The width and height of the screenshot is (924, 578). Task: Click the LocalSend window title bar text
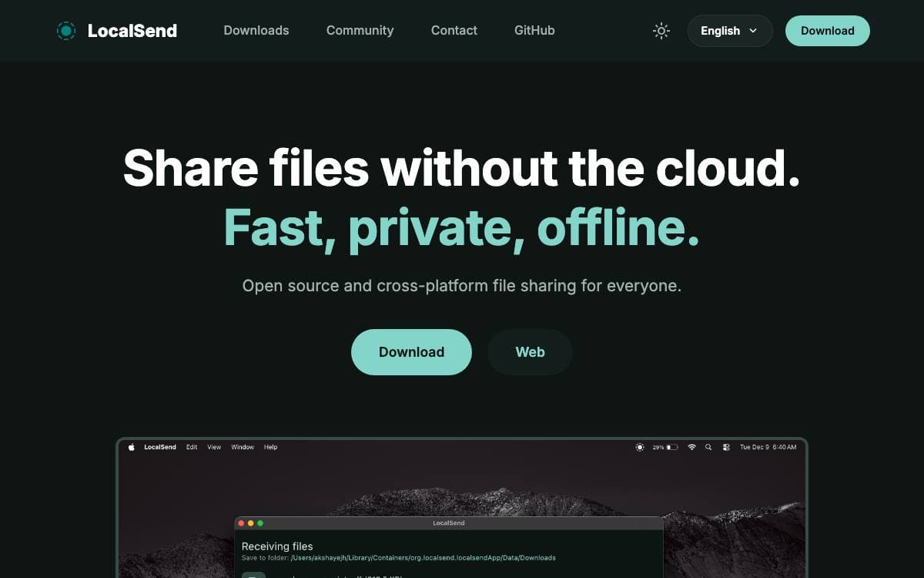tap(449, 523)
